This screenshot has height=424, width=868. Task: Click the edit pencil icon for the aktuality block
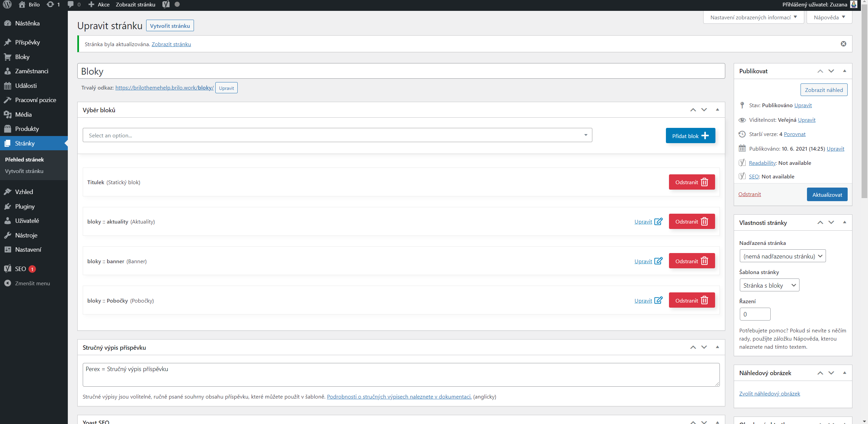tap(658, 221)
